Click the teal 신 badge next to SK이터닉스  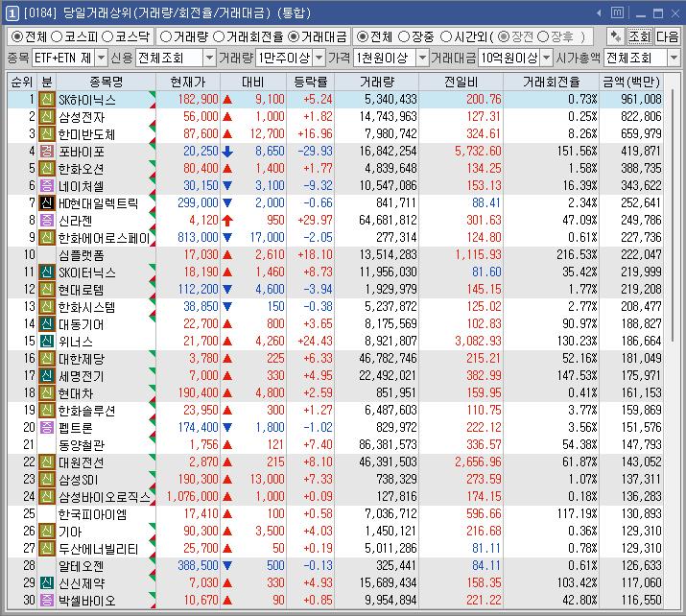pyautogui.click(x=46, y=272)
